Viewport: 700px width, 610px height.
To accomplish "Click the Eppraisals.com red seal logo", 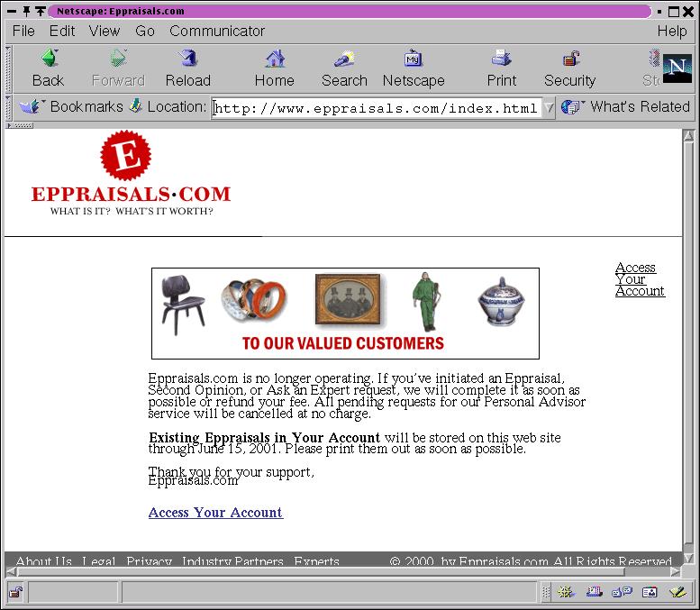I will click(126, 155).
